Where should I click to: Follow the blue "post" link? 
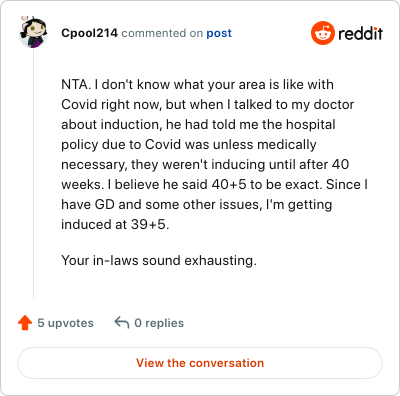tap(219, 33)
